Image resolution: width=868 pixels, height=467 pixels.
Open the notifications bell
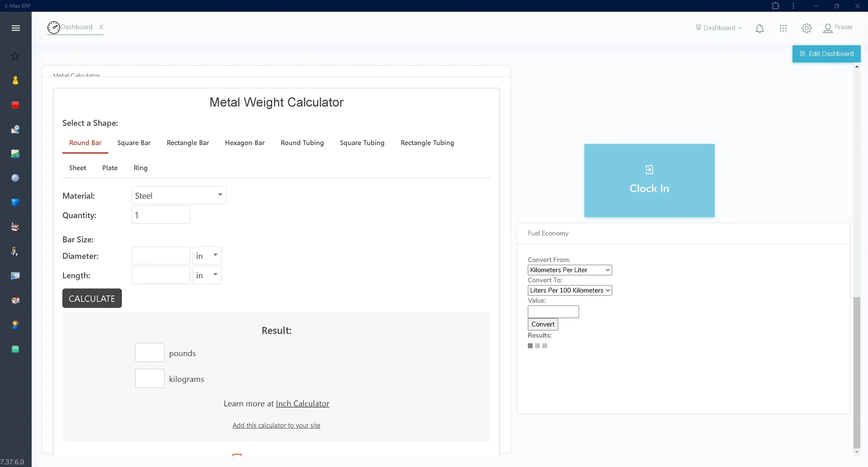coord(759,28)
